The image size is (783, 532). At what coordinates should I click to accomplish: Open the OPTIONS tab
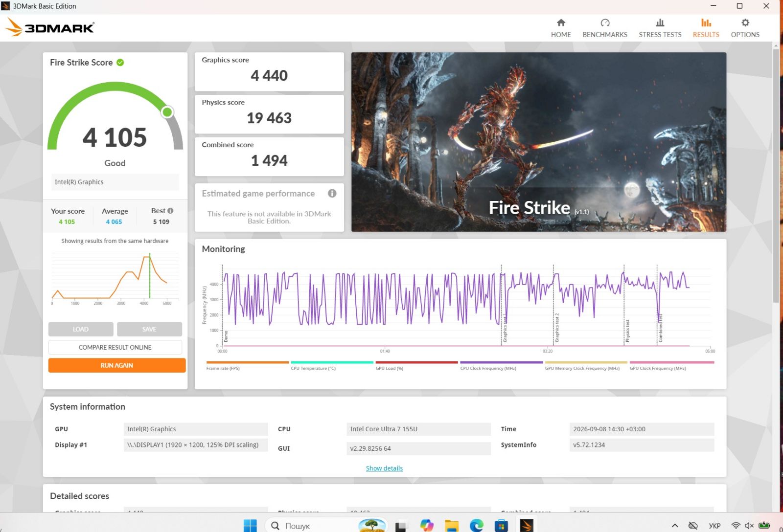pyautogui.click(x=745, y=28)
